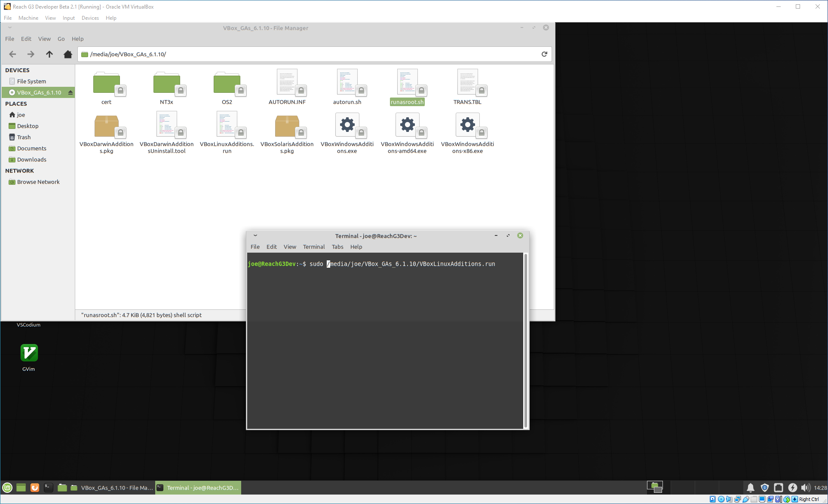Open File Manager window menu arrow
The image size is (828, 504).
click(10, 28)
